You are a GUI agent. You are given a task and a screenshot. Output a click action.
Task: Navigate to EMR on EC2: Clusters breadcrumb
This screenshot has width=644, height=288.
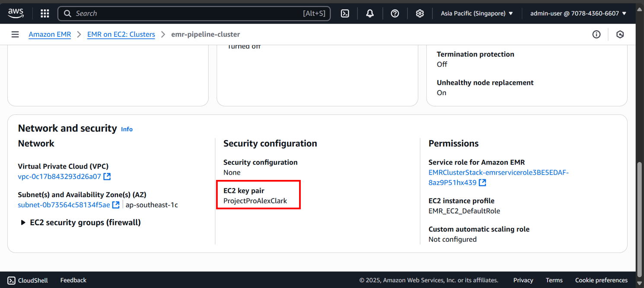[121, 35]
